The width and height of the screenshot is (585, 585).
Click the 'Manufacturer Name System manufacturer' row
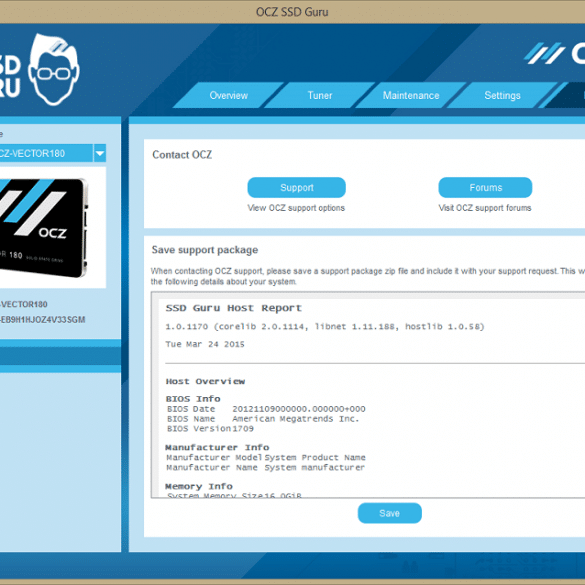point(266,467)
